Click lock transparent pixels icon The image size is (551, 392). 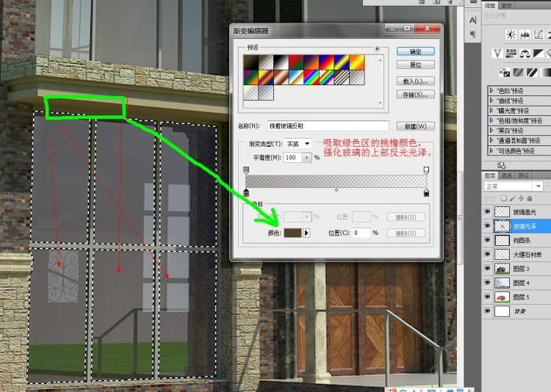[x=504, y=198]
